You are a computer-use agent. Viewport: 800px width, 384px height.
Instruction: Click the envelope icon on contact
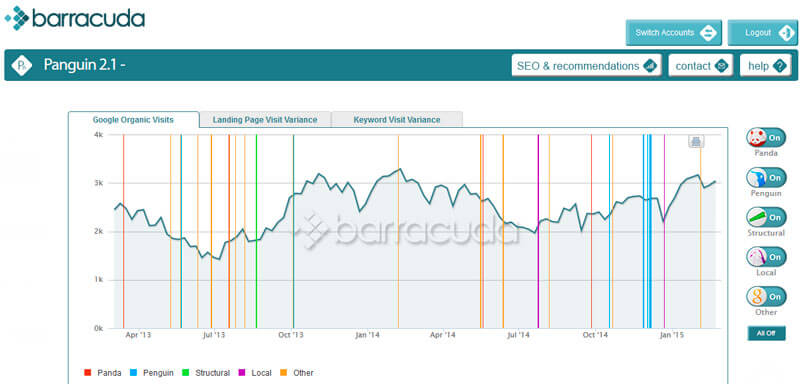(x=721, y=66)
